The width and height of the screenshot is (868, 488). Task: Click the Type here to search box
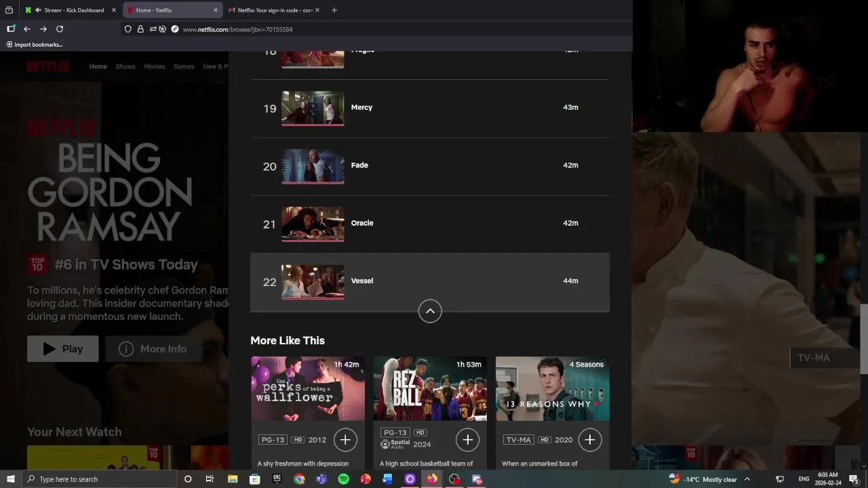[x=99, y=479]
